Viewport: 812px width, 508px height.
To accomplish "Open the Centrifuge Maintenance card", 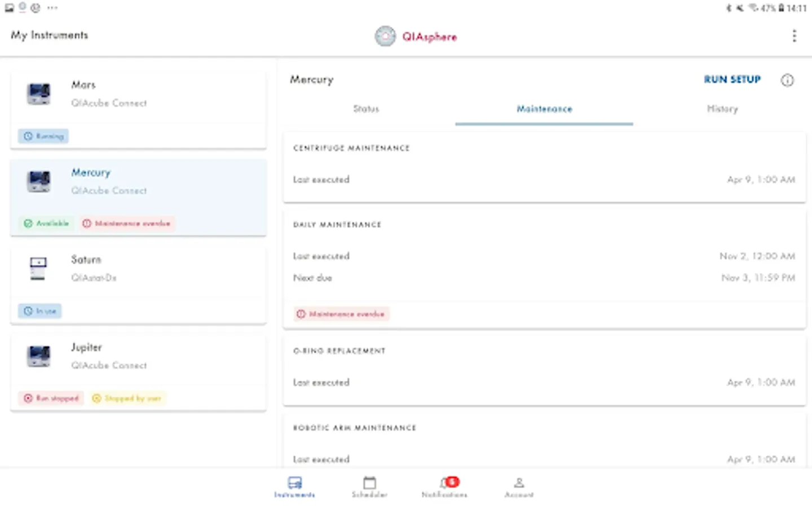I will (x=544, y=167).
